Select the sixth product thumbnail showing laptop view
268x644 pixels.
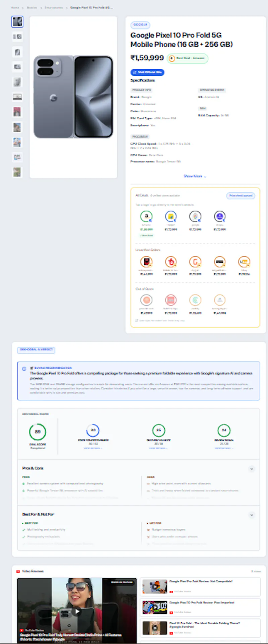[x=17, y=97]
